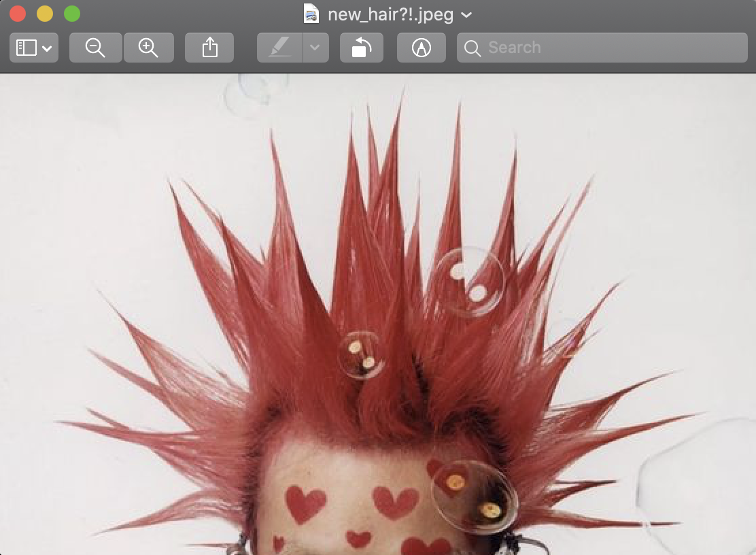Focus the Search field
Screen dimensions: 756x555
(602, 48)
